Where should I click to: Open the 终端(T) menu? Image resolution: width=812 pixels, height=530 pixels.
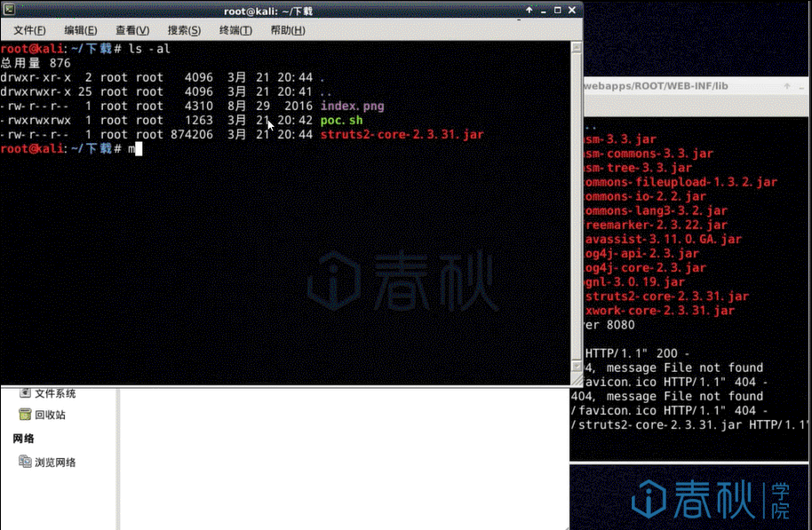[235, 29]
